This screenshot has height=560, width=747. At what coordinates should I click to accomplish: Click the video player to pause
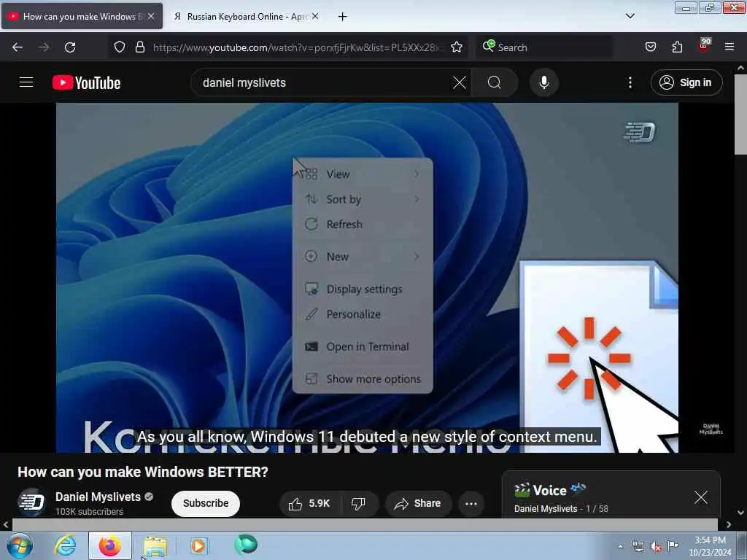[x=367, y=278]
